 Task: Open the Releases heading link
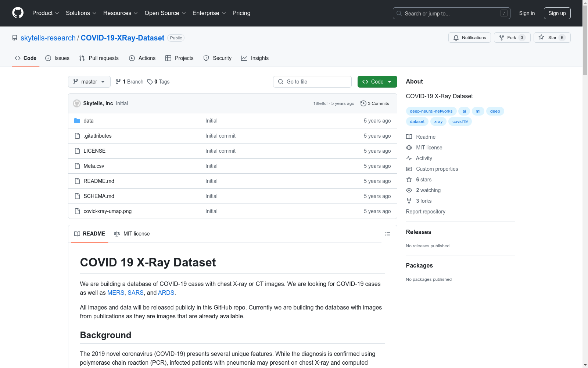point(419,232)
